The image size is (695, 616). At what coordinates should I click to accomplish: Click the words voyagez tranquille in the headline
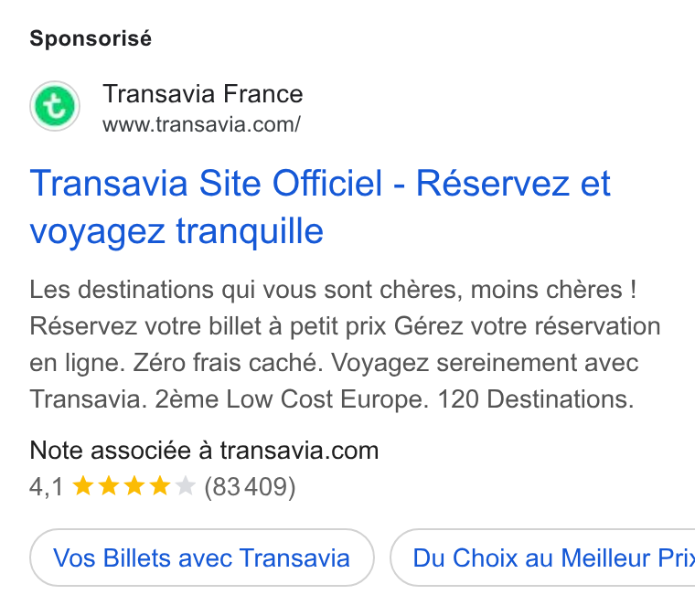click(x=176, y=231)
